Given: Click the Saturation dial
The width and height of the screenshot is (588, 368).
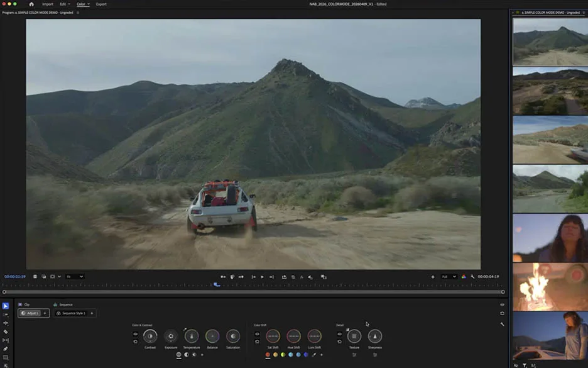Looking at the screenshot, I should click(x=233, y=336).
